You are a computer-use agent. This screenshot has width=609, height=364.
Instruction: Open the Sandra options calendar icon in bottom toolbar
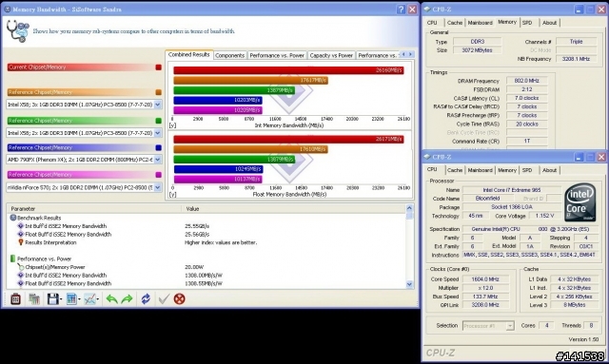[x=15, y=298]
